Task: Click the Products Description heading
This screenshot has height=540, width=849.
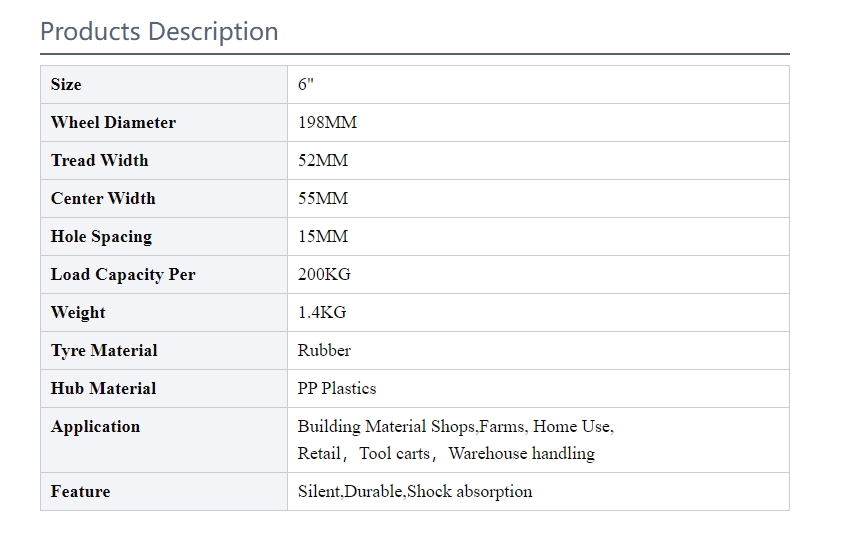Action: click(x=159, y=31)
